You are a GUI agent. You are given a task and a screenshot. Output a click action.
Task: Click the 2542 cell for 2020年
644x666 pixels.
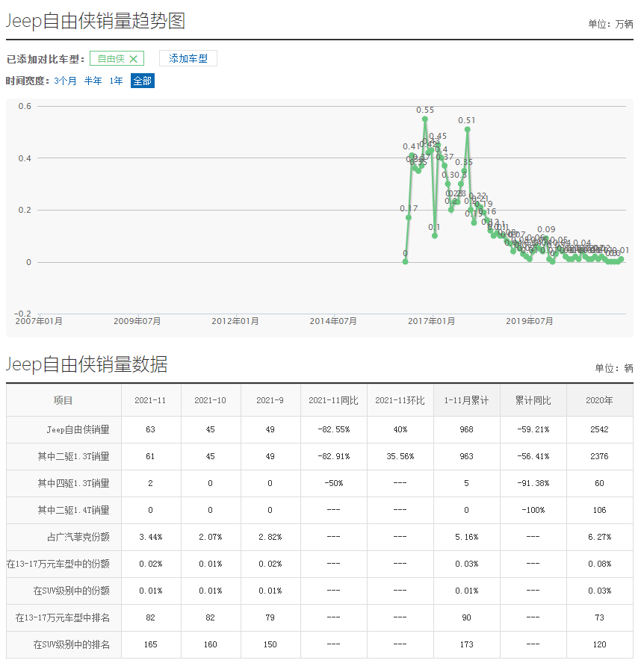coord(599,429)
